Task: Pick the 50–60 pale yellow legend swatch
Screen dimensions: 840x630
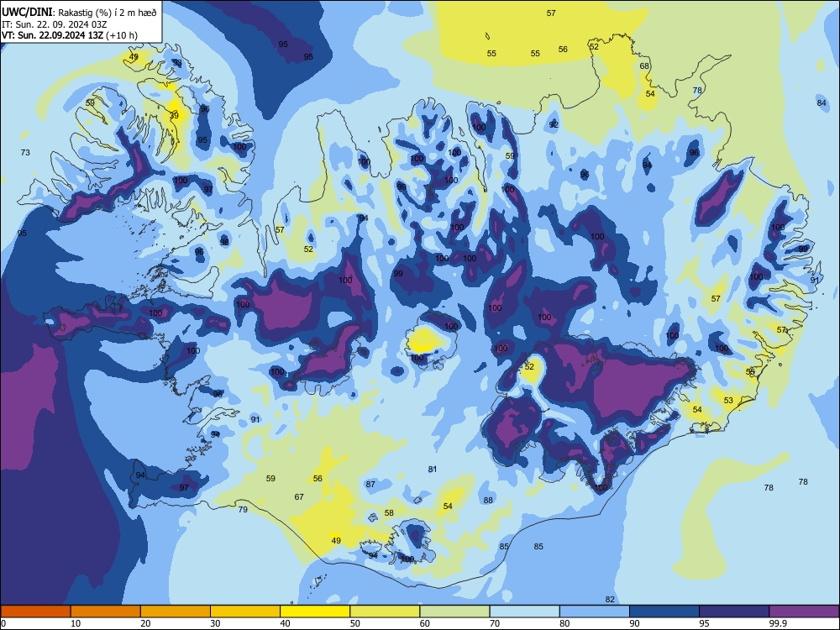Action: [385, 612]
